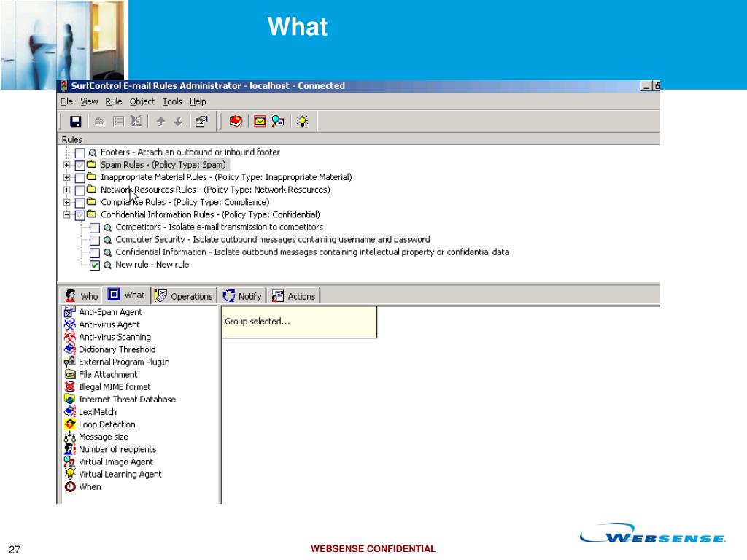Switch to the Notify tab
Viewport: 747px width, 560px height.
pyautogui.click(x=242, y=296)
